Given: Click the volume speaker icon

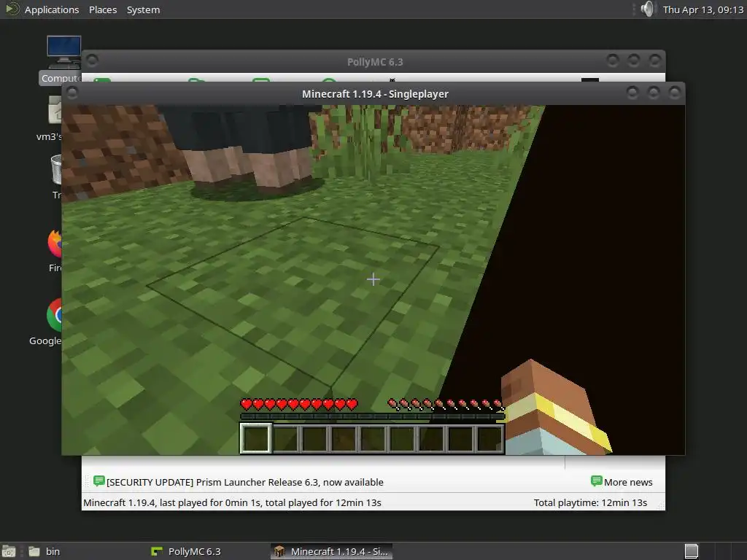Looking at the screenshot, I should tap(648, 9).
